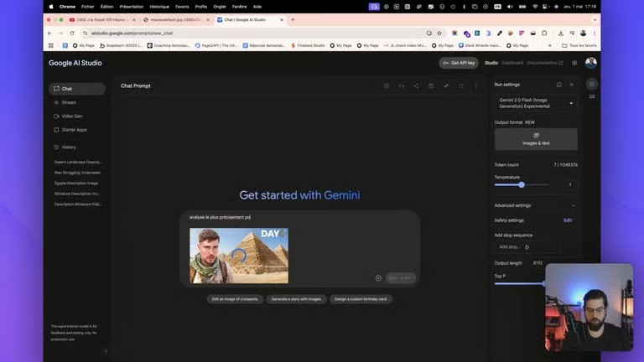This screenshot has height=362, width=644.
Task: Click the clear chat refresh icon
Action: [461, 85]
